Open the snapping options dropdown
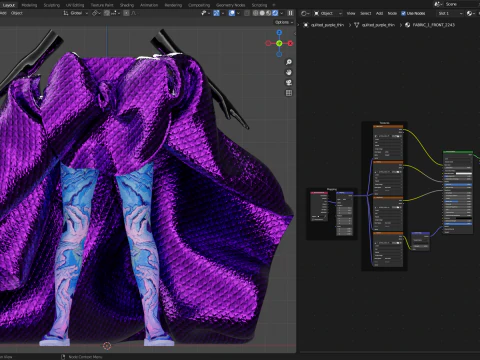This screenshot has width=480, height=360. [x=115, y=13]
